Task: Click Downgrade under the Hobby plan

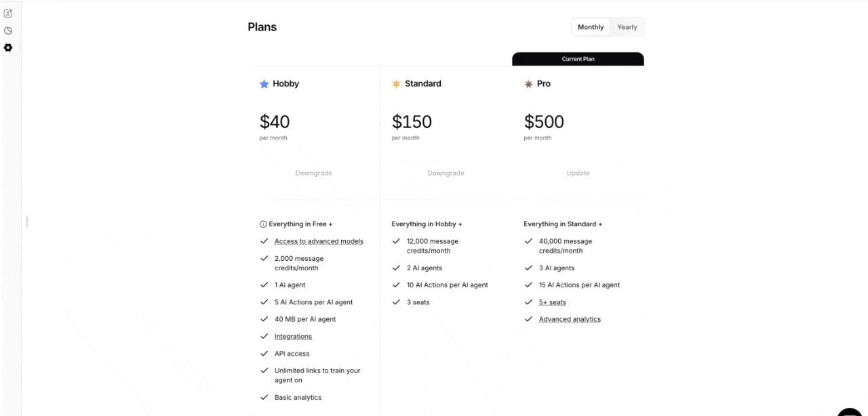Action: click(x=313, y=173)
